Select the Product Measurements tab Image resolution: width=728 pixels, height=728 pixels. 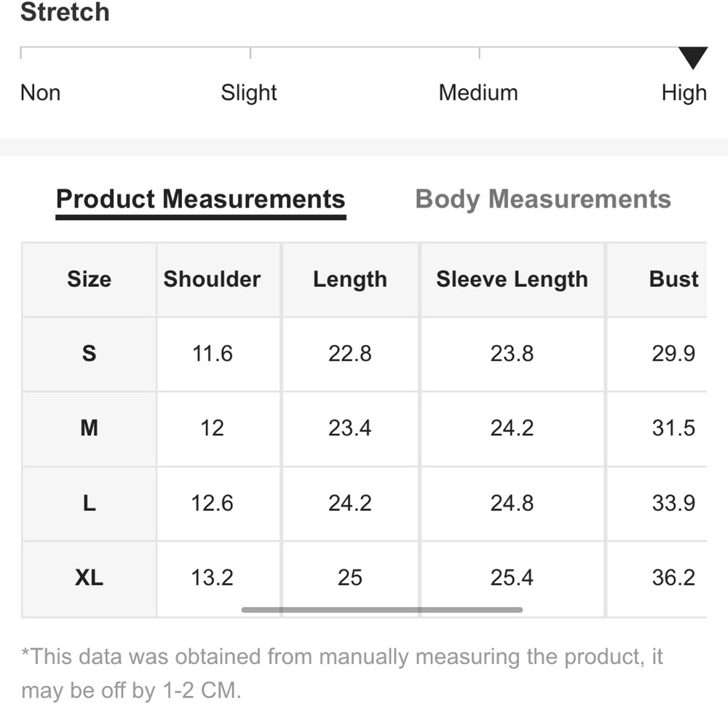click(201, 199)
